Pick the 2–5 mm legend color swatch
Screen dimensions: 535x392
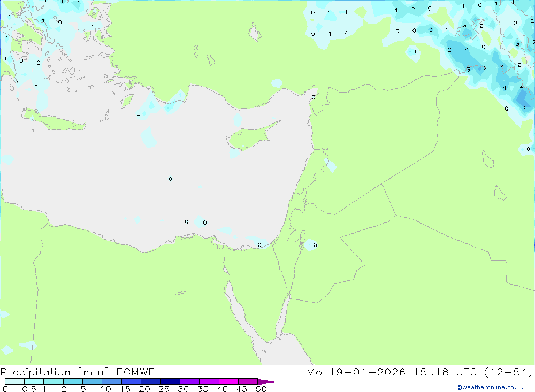tap(73, 381)
